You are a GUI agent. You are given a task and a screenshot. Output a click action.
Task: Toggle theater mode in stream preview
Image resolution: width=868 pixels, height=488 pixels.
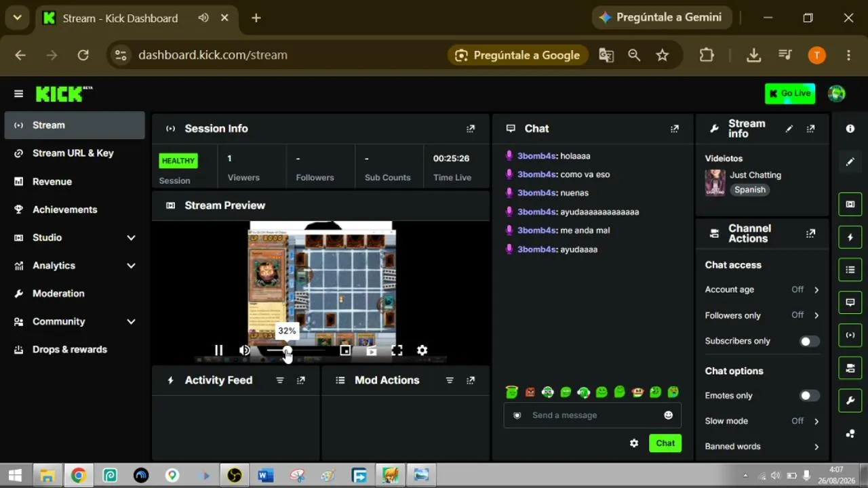pos(371,350)
